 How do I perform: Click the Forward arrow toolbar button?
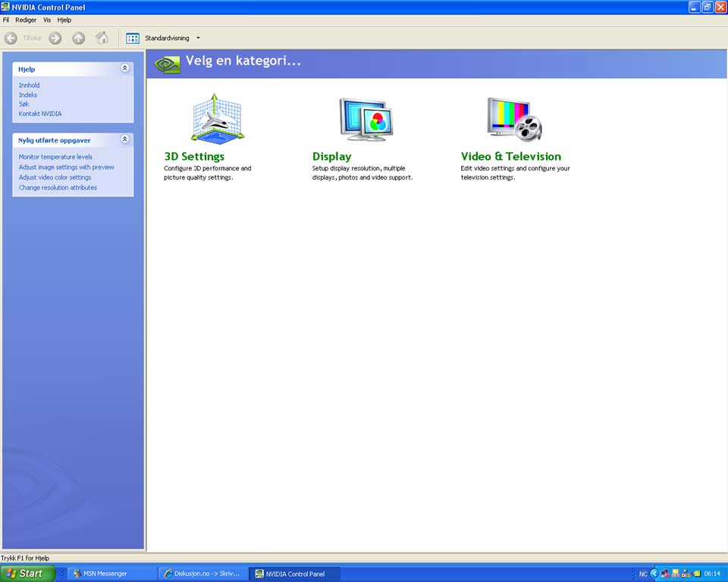pyautogui.click(x=55, y=38)
